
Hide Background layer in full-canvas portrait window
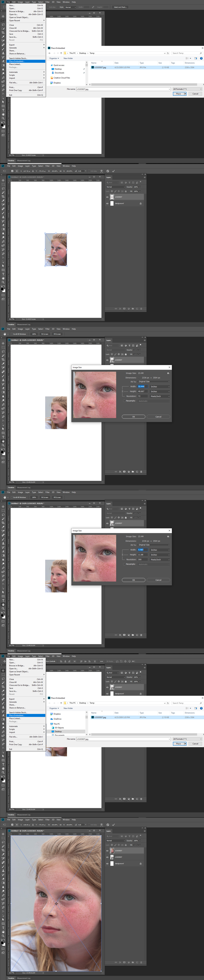click(107, 864)
